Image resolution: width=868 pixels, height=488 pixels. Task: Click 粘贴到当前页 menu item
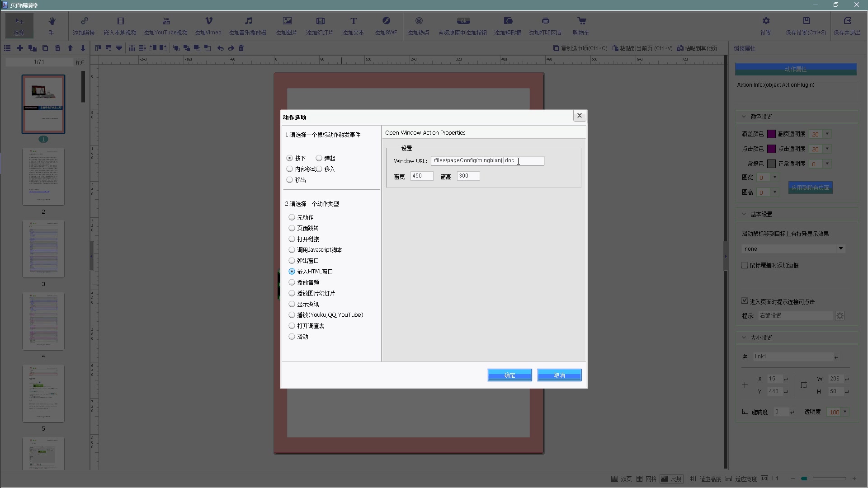tap(642, 48)
